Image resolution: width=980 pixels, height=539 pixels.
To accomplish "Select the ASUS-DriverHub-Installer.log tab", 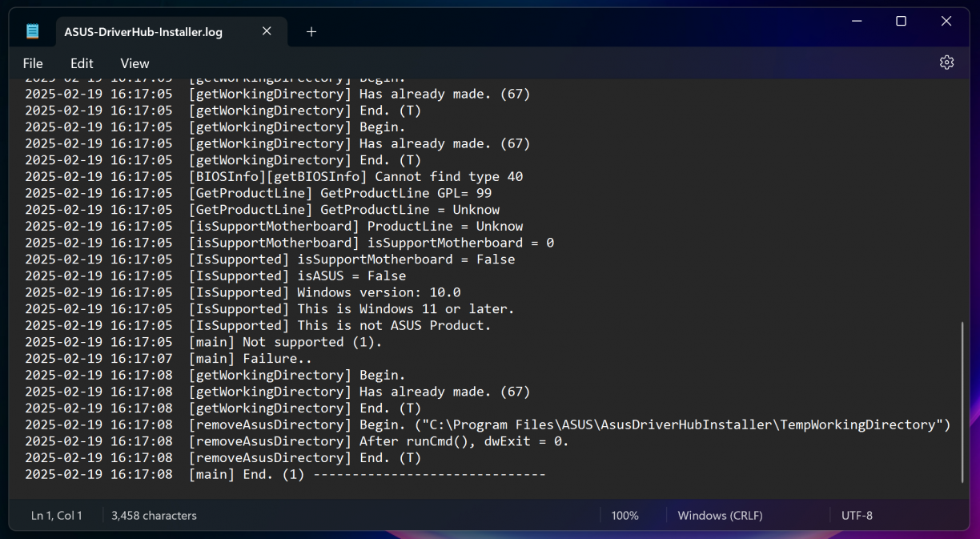I will tap(143, 32).
